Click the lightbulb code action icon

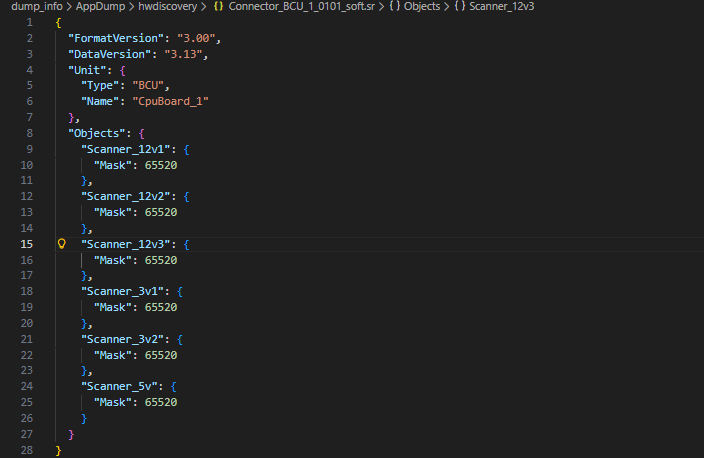click(61, 244)
